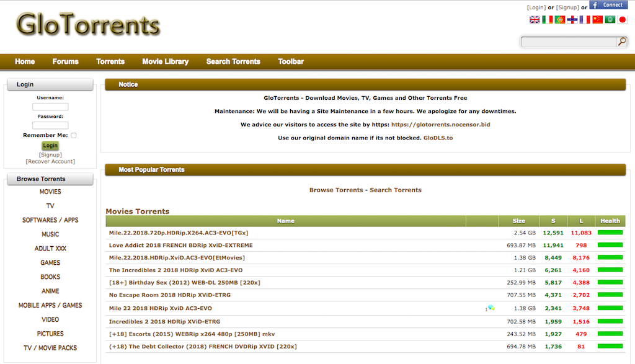Browse the GAMES category
This screenshot has width=635, height=364.
(50, 262)
